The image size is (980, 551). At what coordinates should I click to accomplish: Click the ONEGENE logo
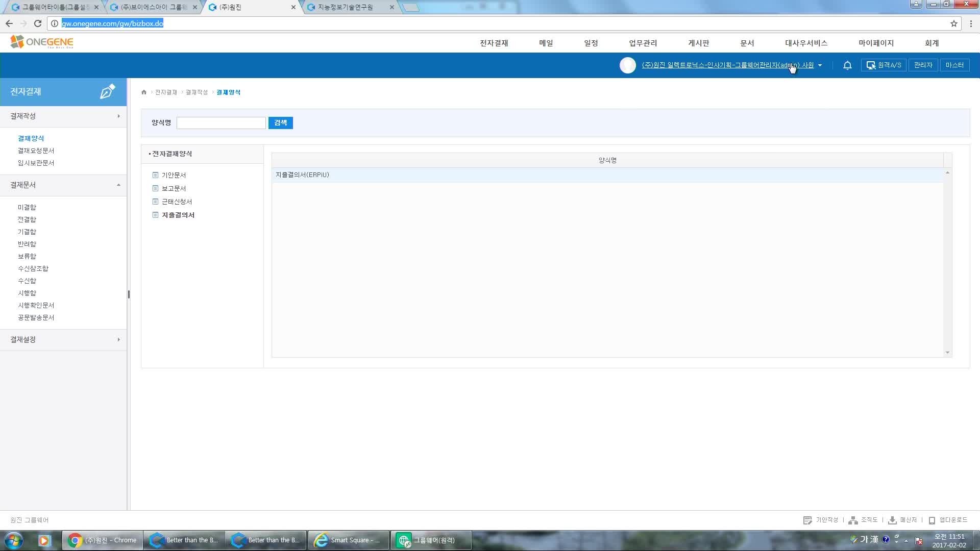point(42,42)
